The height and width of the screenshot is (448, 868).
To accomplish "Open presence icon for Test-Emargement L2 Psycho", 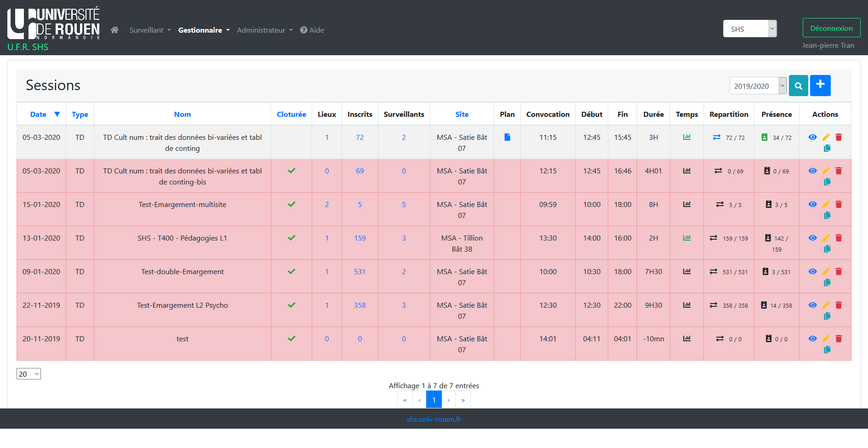I will tap(764, 305).
